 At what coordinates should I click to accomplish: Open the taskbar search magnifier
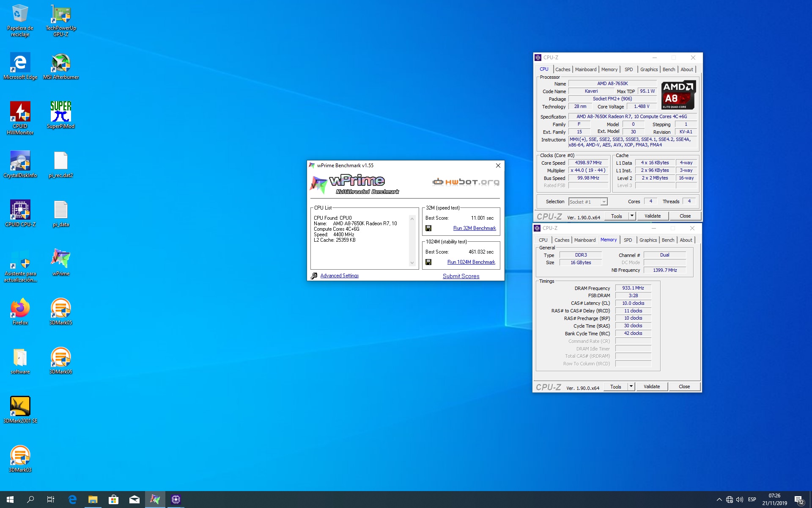coord(30,500)
